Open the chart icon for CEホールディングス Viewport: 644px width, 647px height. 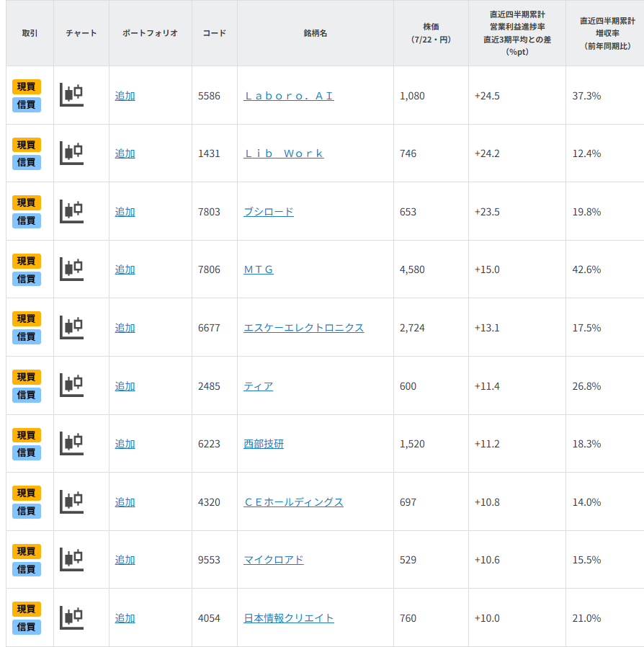point(71,501)
